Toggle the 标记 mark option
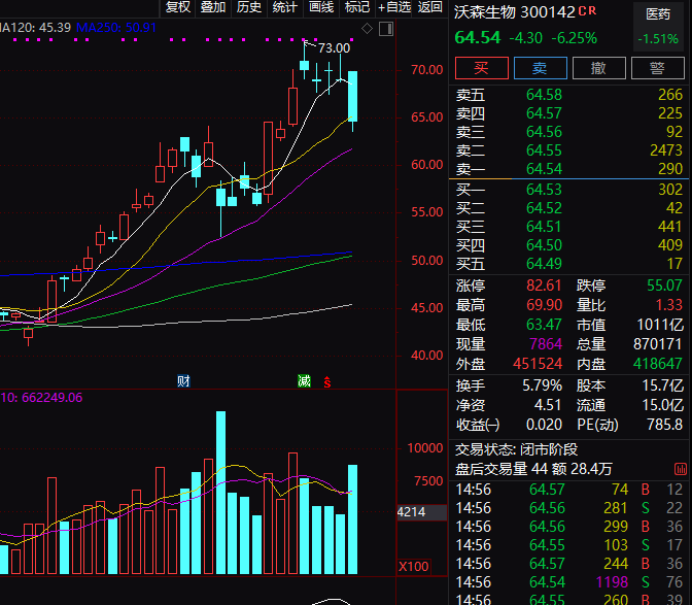This screenshot has width=693, height=605. click(356, 7)
